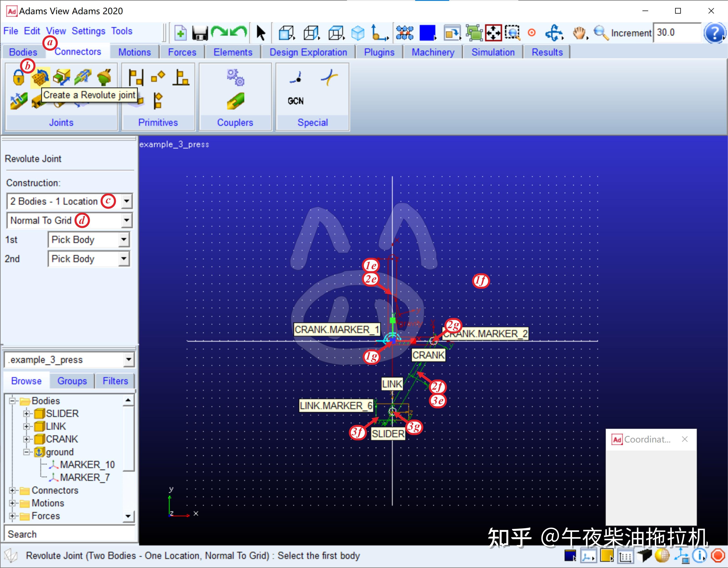
Task: Switch to the Simulation ribbon tab
Action: (493, 52)
